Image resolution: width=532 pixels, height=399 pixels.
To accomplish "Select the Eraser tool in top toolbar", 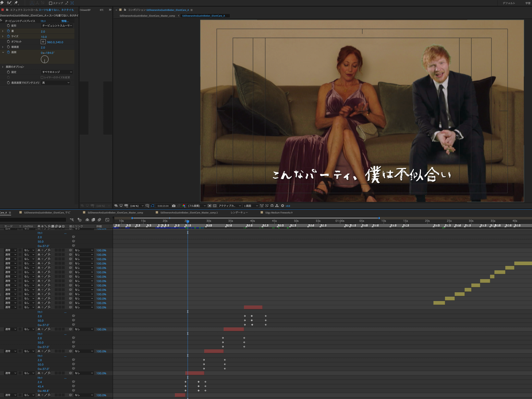I will tap(2, 3).
